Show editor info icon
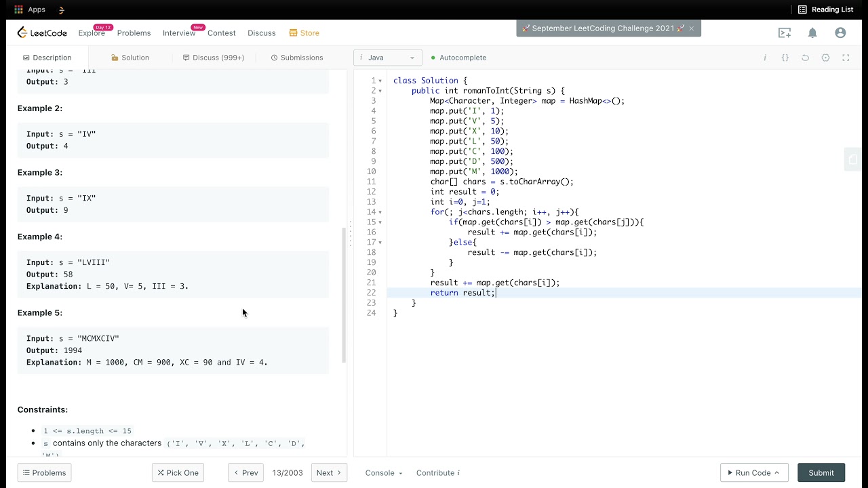The image size is (868, 488). (765, 58)
